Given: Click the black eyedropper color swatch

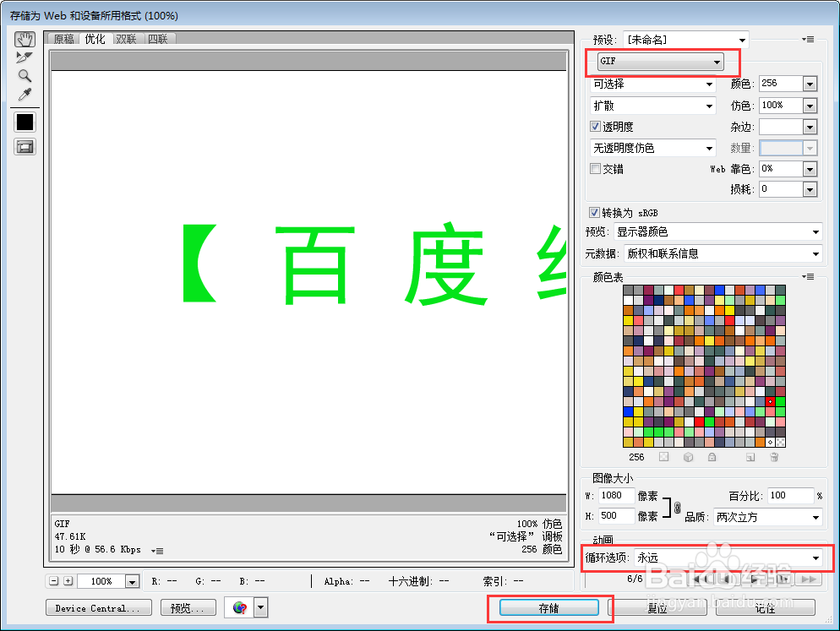Looking at the screenshot, I should (x=25, y=122).
